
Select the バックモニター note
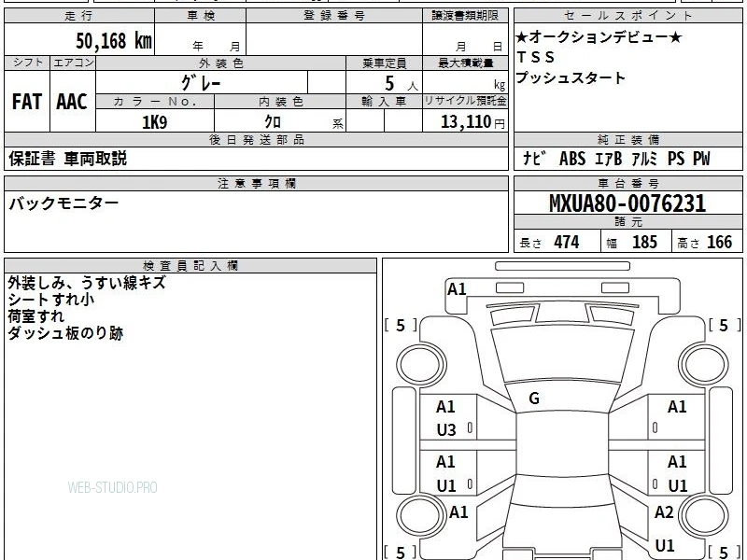point(63,203)
